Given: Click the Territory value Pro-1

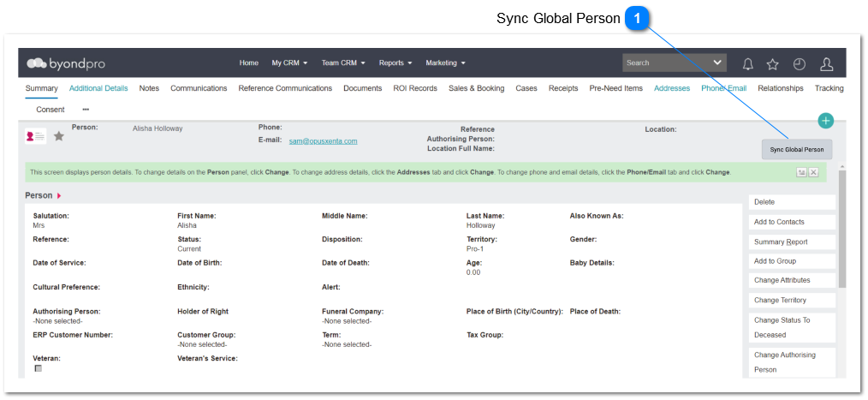Looking at the screenshot, I should coord(476,248).
